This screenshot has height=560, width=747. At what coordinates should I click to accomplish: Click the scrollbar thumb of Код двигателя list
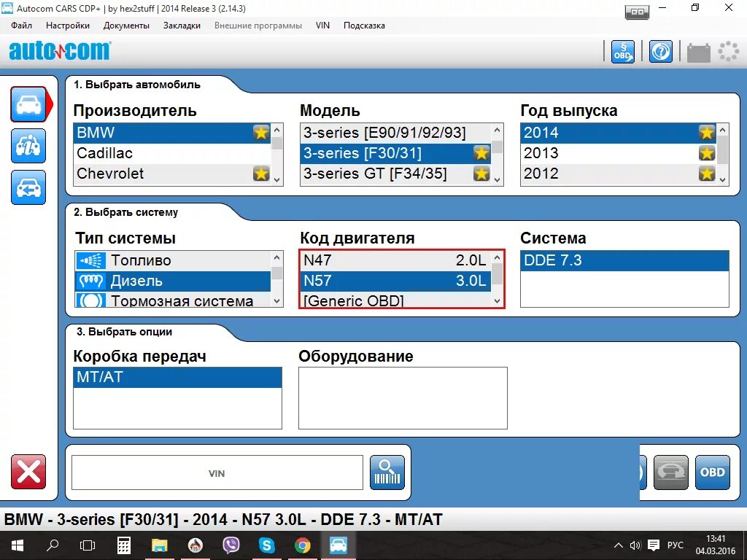(498, 274)
